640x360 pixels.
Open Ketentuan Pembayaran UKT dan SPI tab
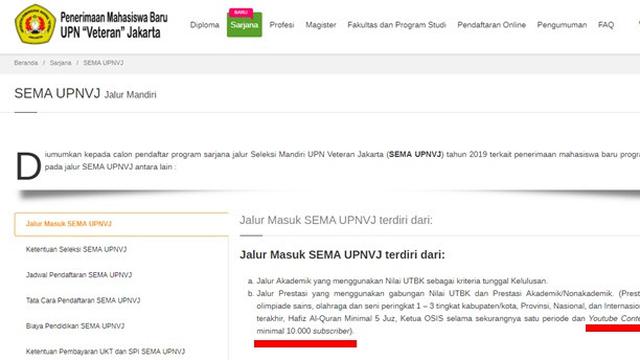tap(121, 351)
